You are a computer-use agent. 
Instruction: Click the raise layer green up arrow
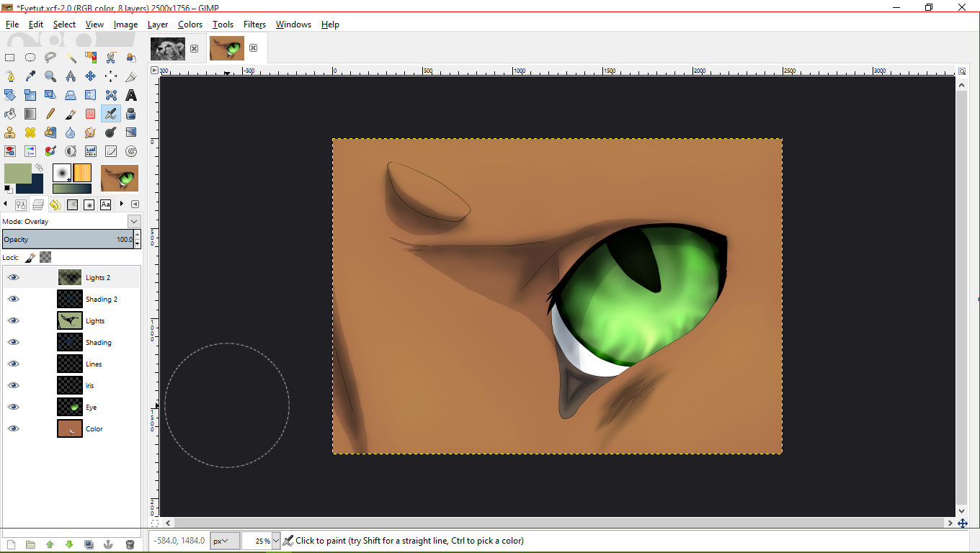pyautogui.click(x=50, y=544)
